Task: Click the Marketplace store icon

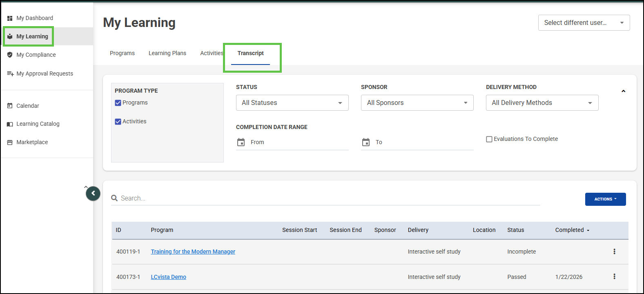Action: coord(10,142)
